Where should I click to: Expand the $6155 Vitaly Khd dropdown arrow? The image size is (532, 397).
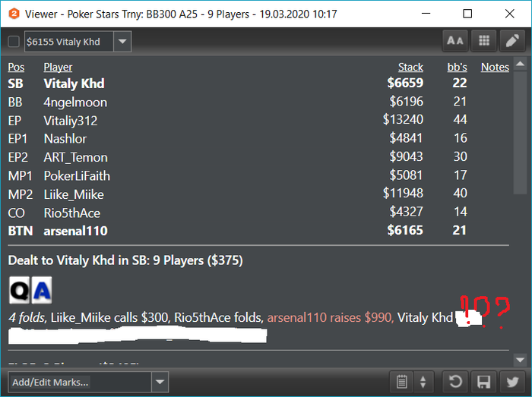[x=122, y=41]
